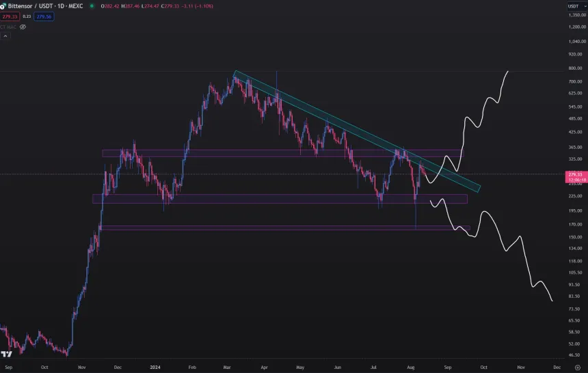This screenshot has height=373, width=588.
Task: Click the blue 279.56 buy price button
Action: point(44,16)
